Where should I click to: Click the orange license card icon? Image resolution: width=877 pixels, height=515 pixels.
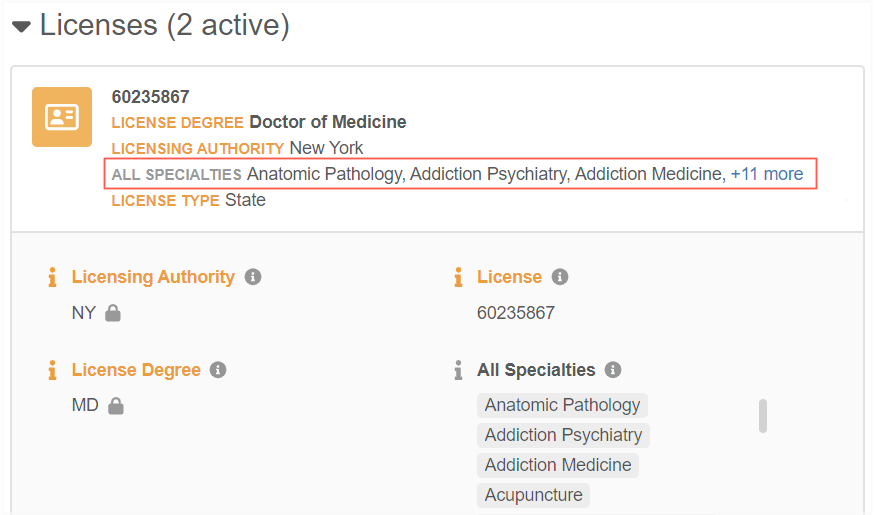(x=62, y=117)
